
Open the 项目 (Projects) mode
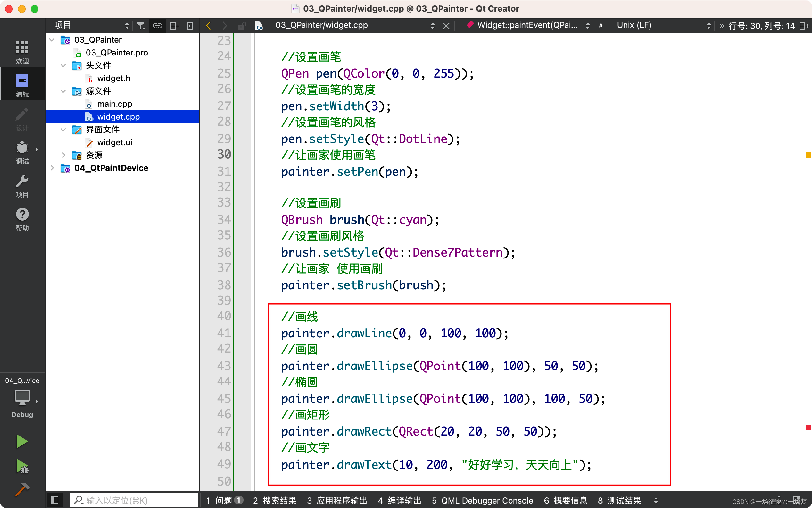[21, 185]
